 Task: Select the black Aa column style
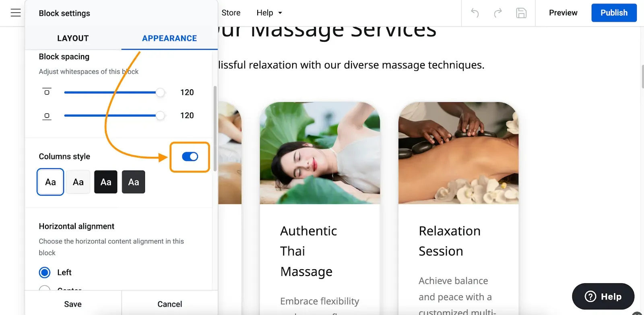point(106,182)
